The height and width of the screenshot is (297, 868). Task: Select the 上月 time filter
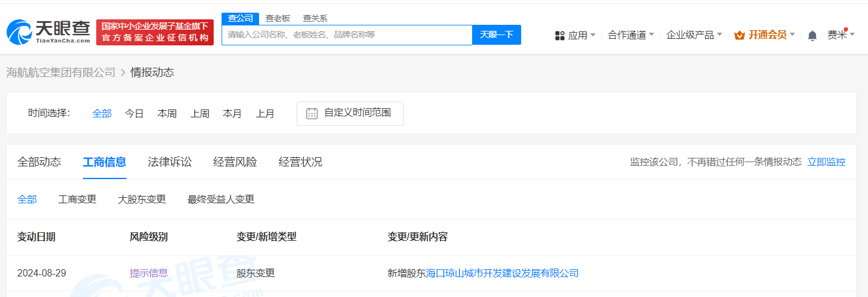[x=265, y=114]
